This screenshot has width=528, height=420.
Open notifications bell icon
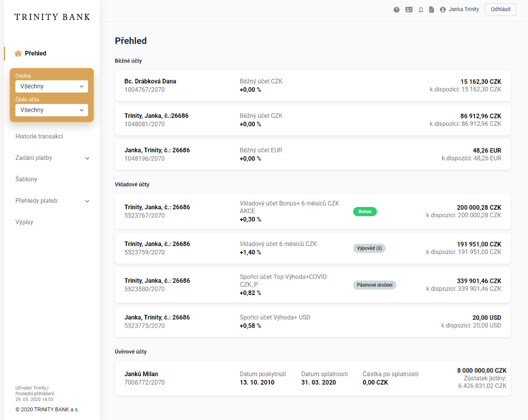click(x=421, y=10)
